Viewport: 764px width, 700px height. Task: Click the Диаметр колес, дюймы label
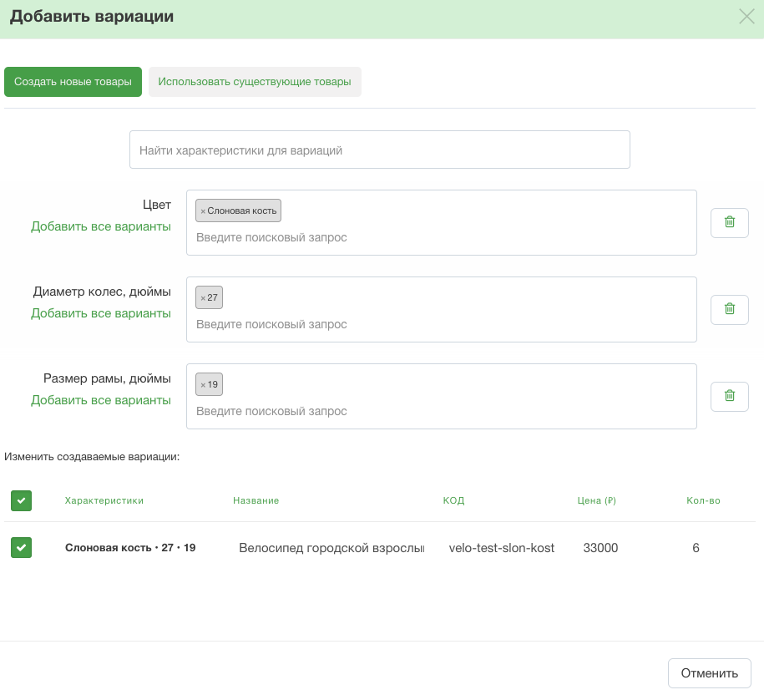[102, 292]
